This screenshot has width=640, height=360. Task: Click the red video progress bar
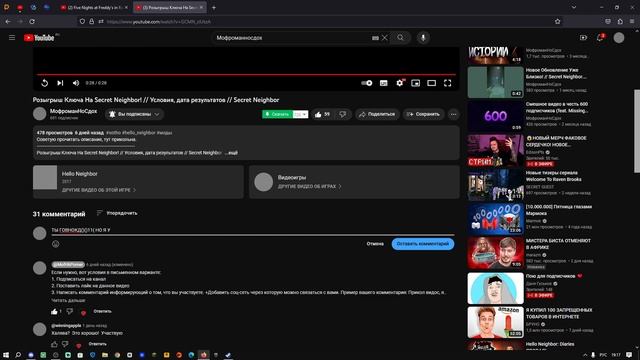pos(246,74)
